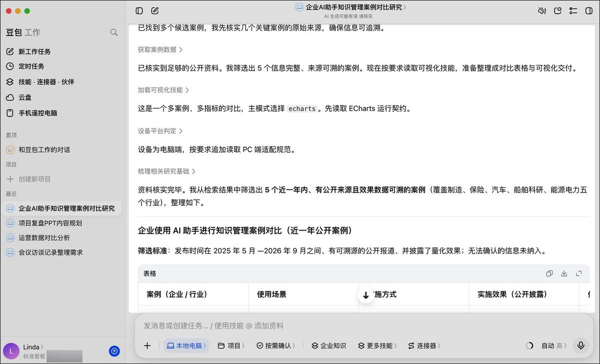Search conversations with the magnifier icon

pos(114,32)
